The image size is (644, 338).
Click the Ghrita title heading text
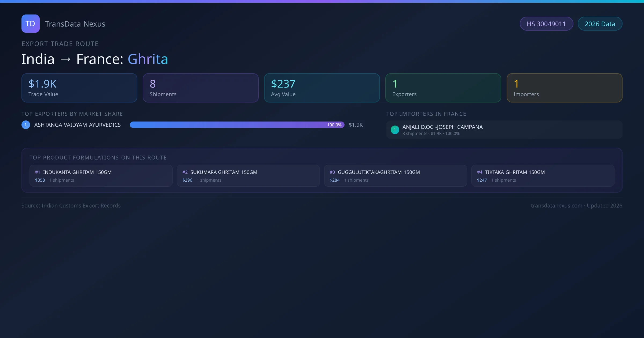click(x=148, y=59)
